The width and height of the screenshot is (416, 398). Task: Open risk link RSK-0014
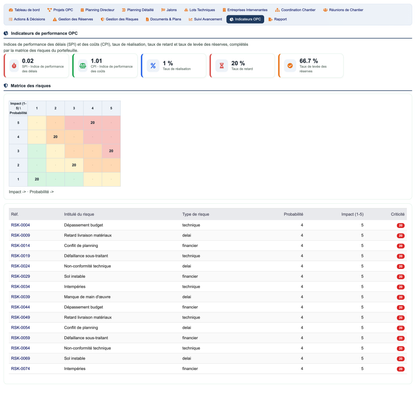[20, 246]
